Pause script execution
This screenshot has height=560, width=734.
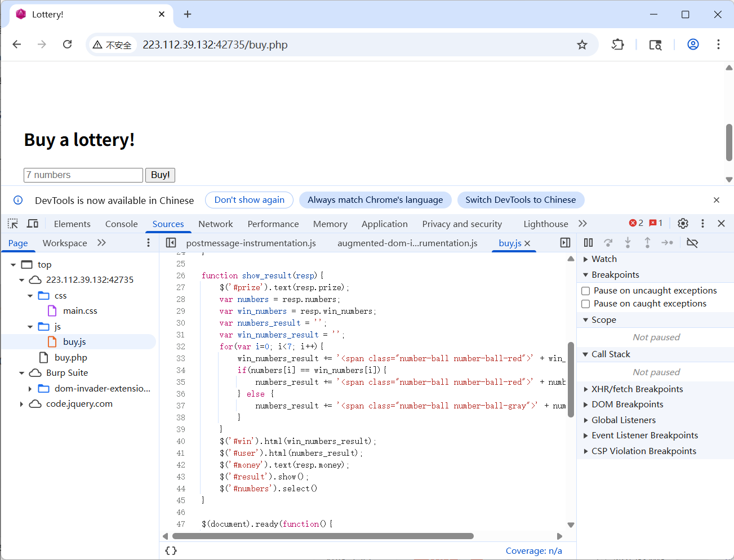588,243
